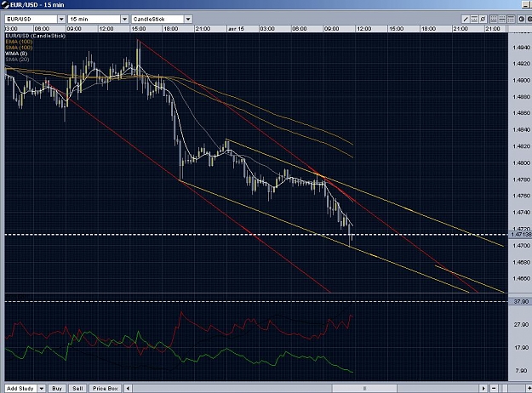Viewport: 532px width, 393px height.
Task: Click the horizontal lines tool icon
Action: pos(474,20)
